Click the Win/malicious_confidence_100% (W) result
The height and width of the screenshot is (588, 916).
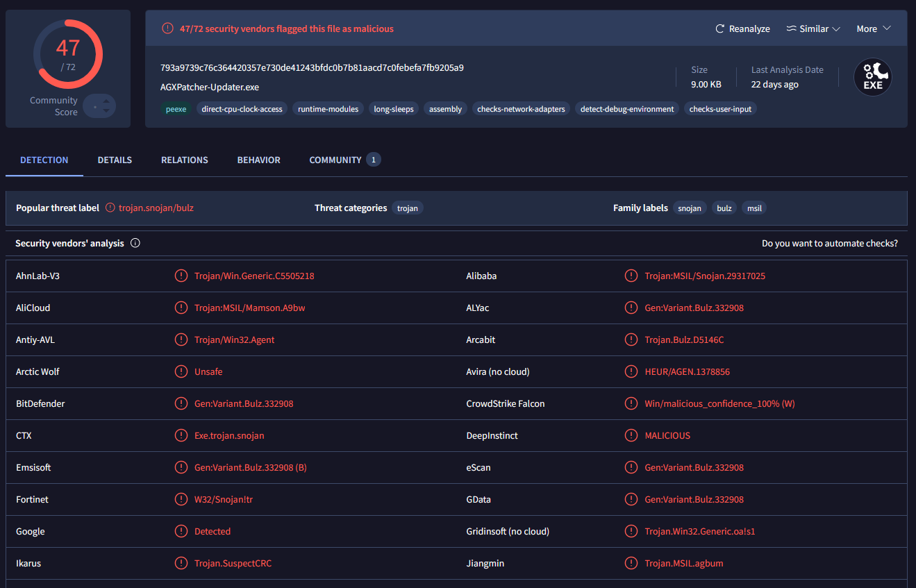coord(719,404)
